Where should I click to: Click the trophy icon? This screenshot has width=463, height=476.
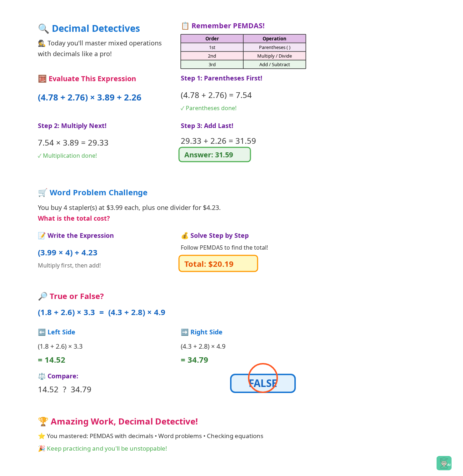(x=43, y=421)
